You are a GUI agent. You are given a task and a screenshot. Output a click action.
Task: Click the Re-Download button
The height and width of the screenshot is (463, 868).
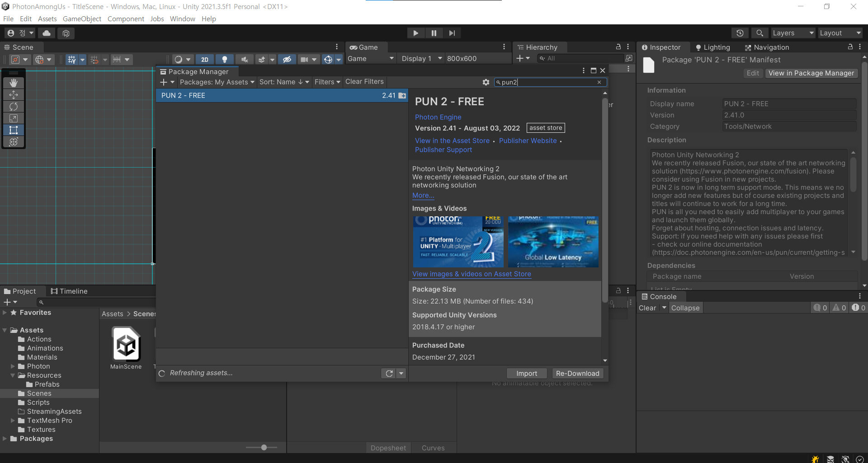click(577, 373)
